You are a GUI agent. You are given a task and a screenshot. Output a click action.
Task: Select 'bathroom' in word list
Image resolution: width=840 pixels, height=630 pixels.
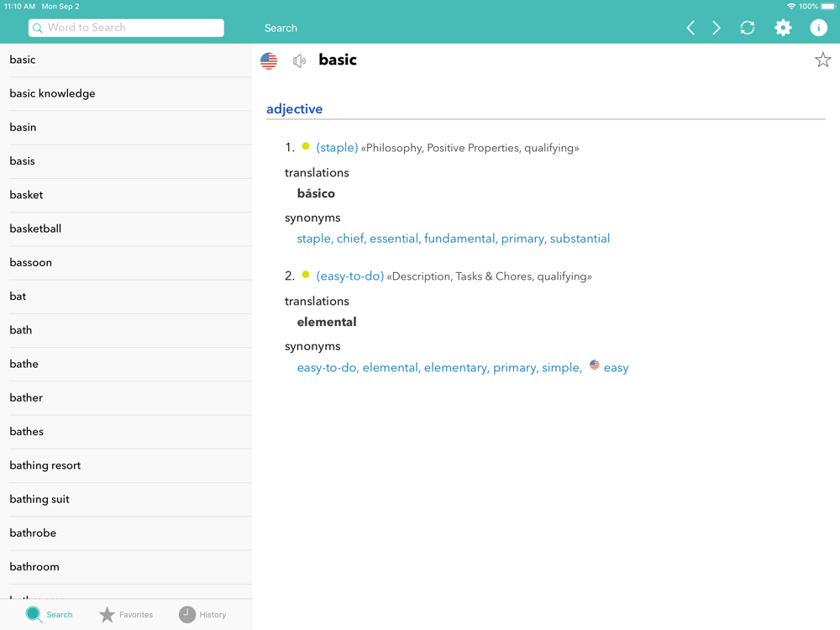coord(126,566)
